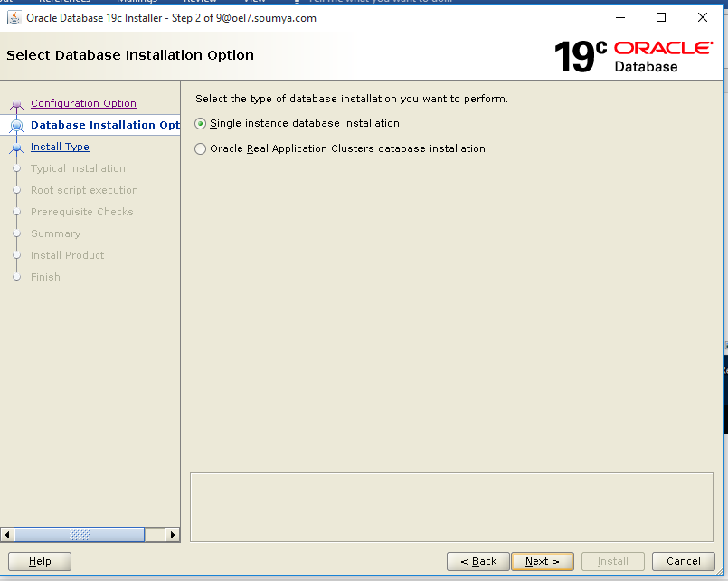728x581 pixels.
Task: Minimize the Oracle installer window
Action: tap(620, 18)
